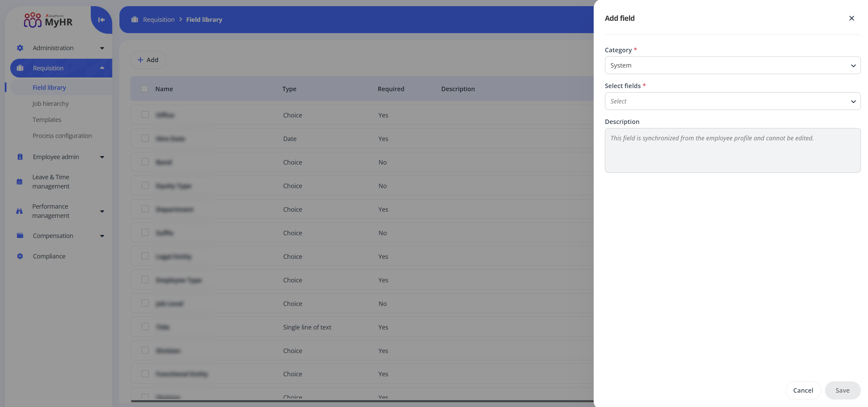
Task: Click the MyHR logo
Action: coord(48,20)
